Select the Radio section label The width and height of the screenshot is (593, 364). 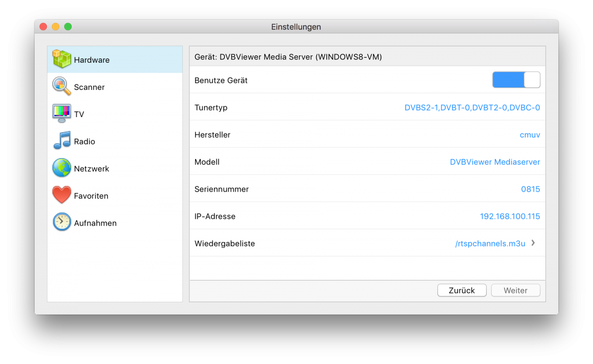tap(85, 141)
